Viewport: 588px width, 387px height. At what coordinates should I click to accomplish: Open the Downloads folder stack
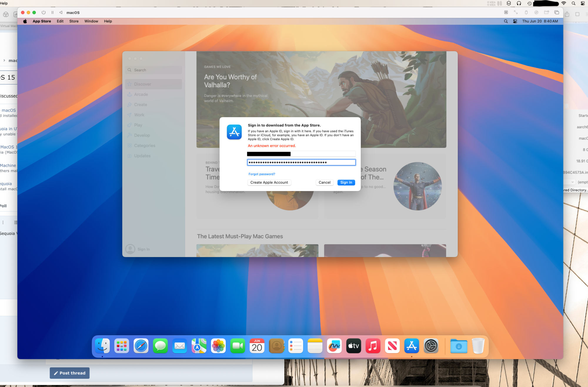click(x=459, y=346)
